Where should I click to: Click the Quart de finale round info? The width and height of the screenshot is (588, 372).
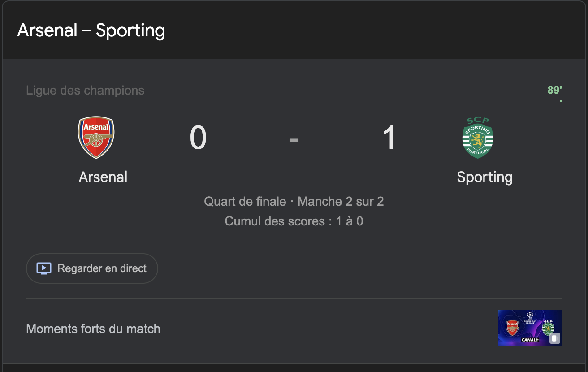coord(294,201)
